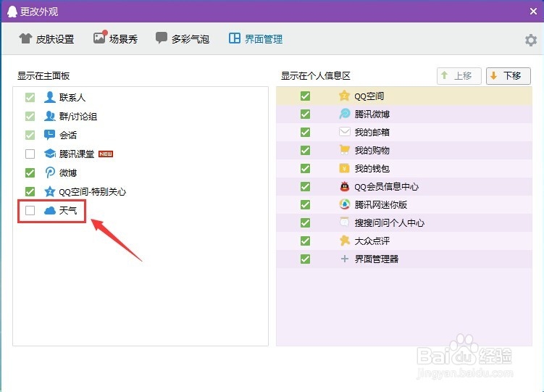Screen dimensions: 544x392
Task: Click the QQ空间-特别关心 star icon
Action: pyautogui.click(x=50, y=191)
